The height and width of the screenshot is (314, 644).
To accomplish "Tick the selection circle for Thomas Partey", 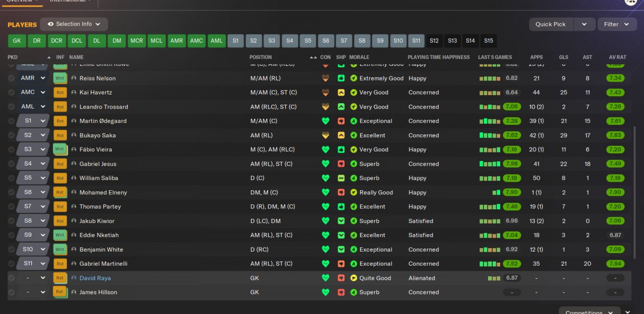I will click(12, 207).
